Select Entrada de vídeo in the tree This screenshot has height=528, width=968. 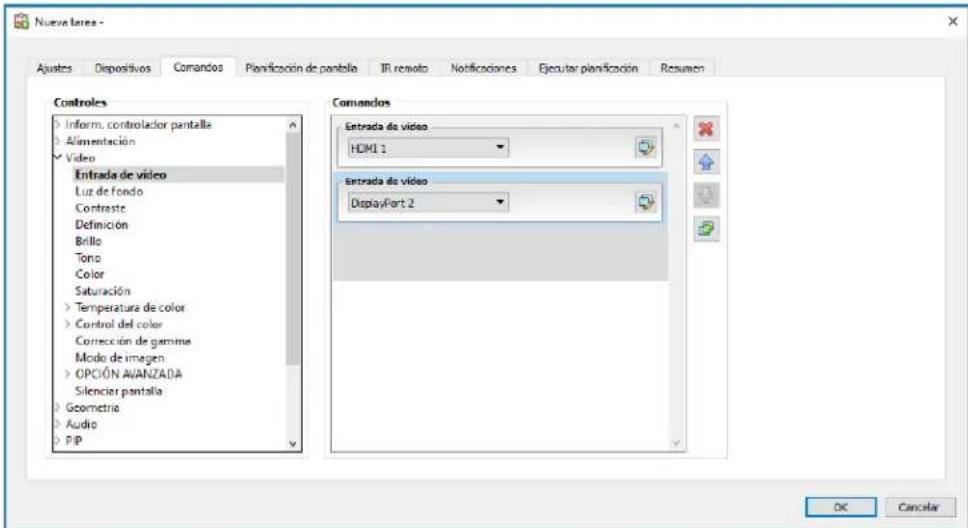click(x=121, y=175)
